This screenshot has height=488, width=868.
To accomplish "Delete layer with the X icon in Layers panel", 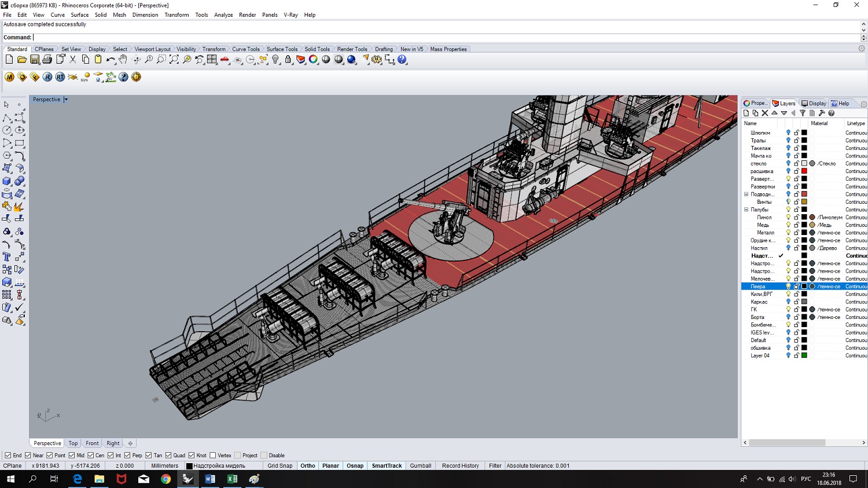I will [x=764, y=113].
